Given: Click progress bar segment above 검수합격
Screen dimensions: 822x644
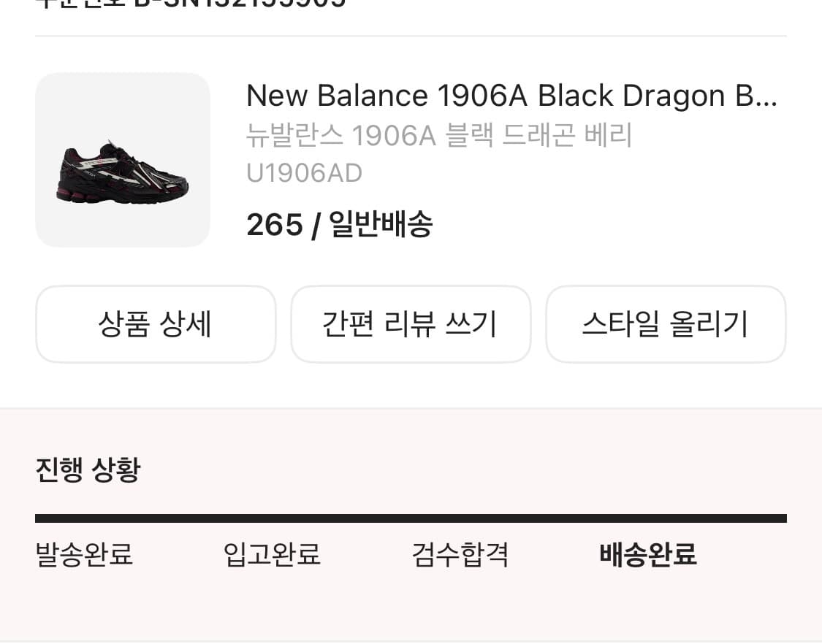Looking at the screenshot, I should pyautogui.click(x=460, y=518).
